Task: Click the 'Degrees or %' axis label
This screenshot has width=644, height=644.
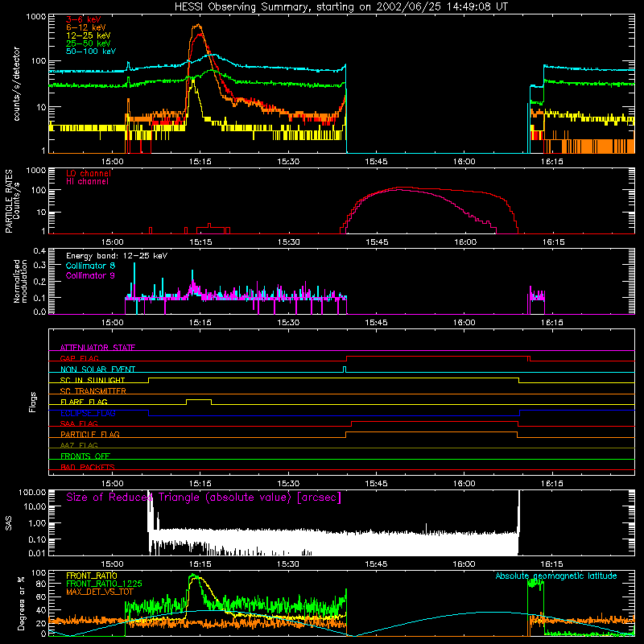Action: pos(21,603)
